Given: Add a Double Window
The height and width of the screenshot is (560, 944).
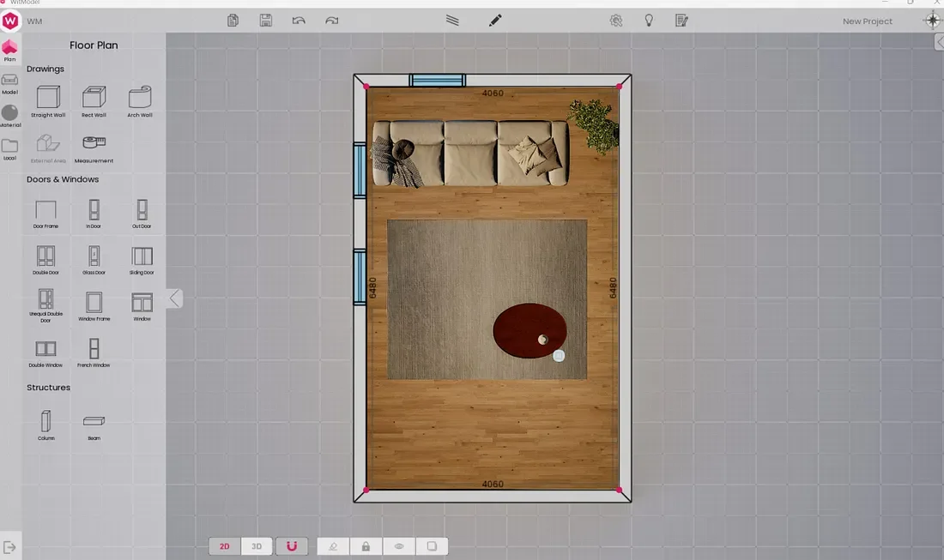Looking at the screenshot, I should [x=45, y=352].
